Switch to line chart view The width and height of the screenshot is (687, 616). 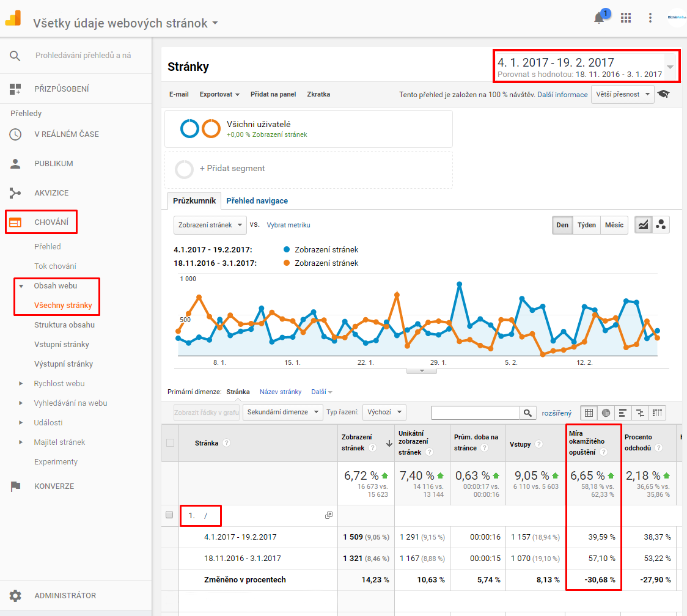tap(643, 226)
